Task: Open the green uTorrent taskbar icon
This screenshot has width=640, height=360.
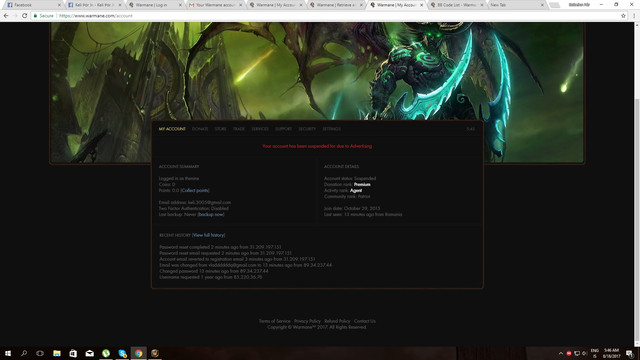Action: (x=106, y=353)
